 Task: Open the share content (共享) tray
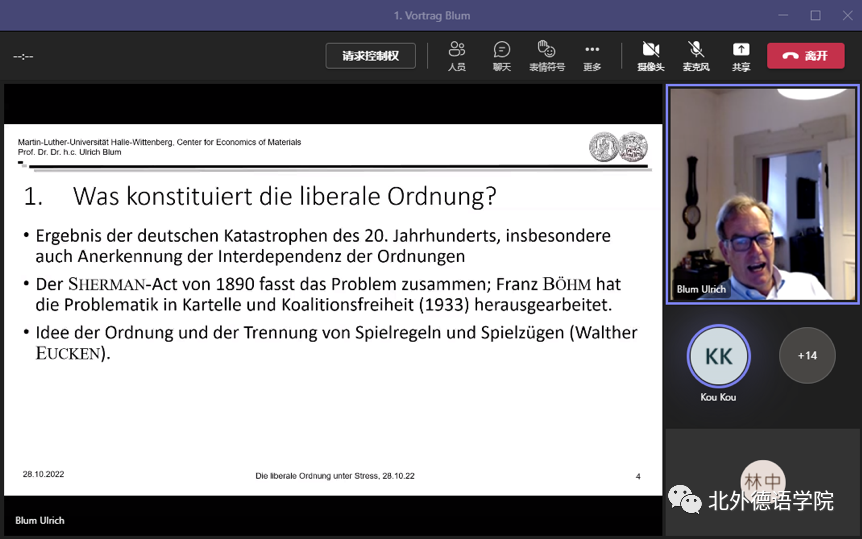coord(741,55)
